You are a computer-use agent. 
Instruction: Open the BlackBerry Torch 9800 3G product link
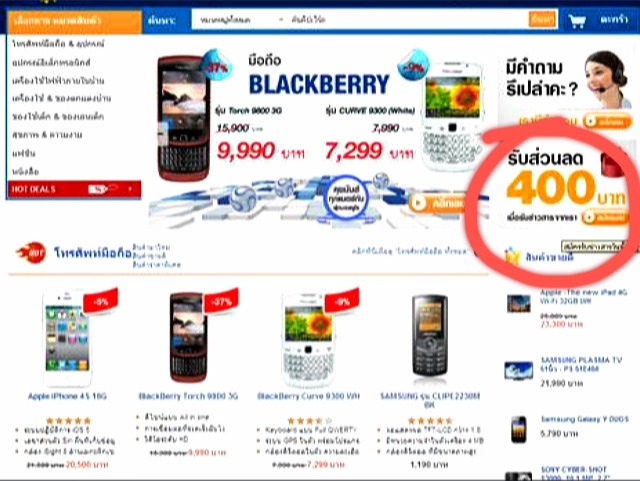coord(188,396)
